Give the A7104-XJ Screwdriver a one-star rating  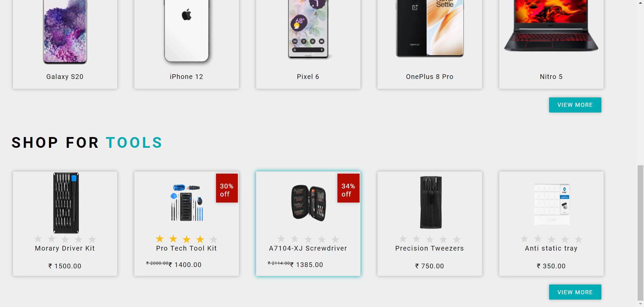point(281,239)
